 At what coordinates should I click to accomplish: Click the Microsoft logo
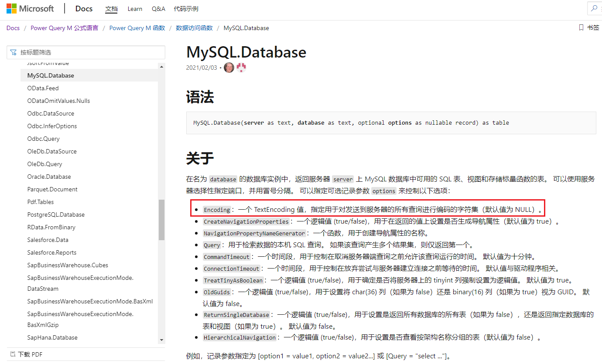(30, 8)
